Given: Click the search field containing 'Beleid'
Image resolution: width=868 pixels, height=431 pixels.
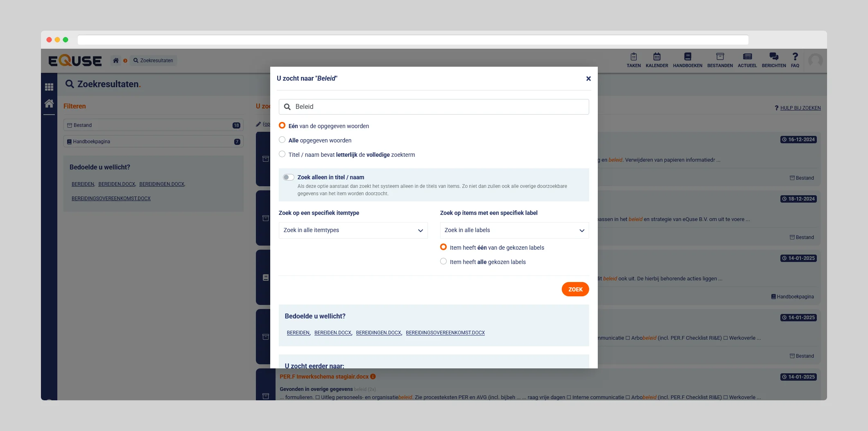Looking at the screenshot, I should [x=434, y=107].
